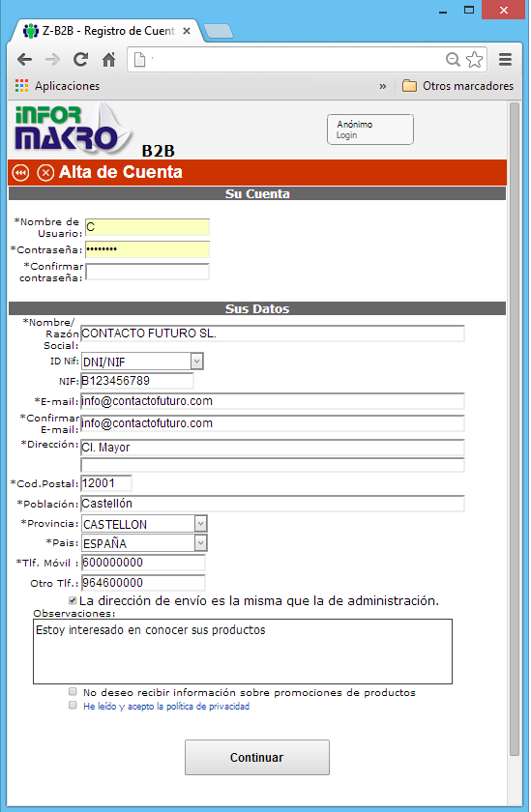Image resolution: width=531 pixels, height=812 pixels.
Task: Open Otros marcadores folder
Action: click(x=457, y=86)
